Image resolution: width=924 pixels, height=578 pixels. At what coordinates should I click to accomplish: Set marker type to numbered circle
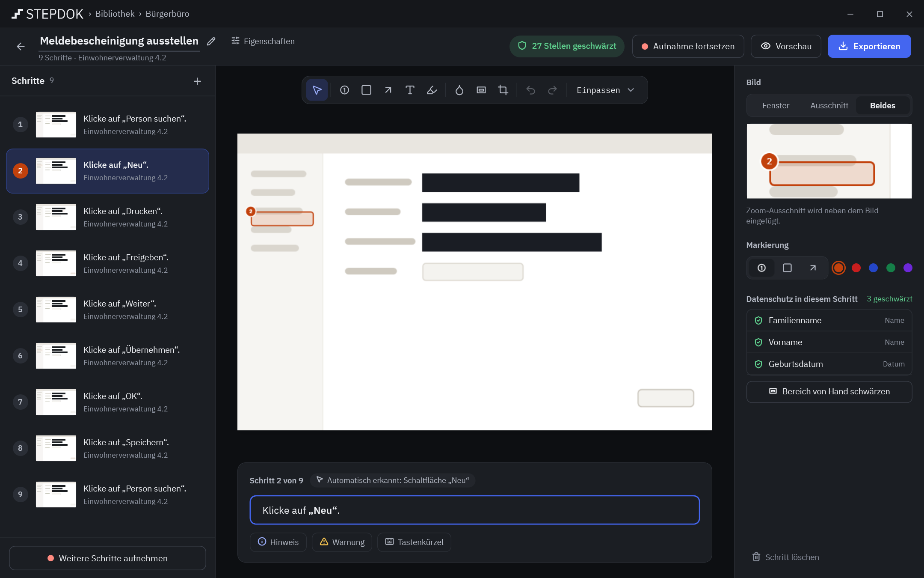click(761, 268)
